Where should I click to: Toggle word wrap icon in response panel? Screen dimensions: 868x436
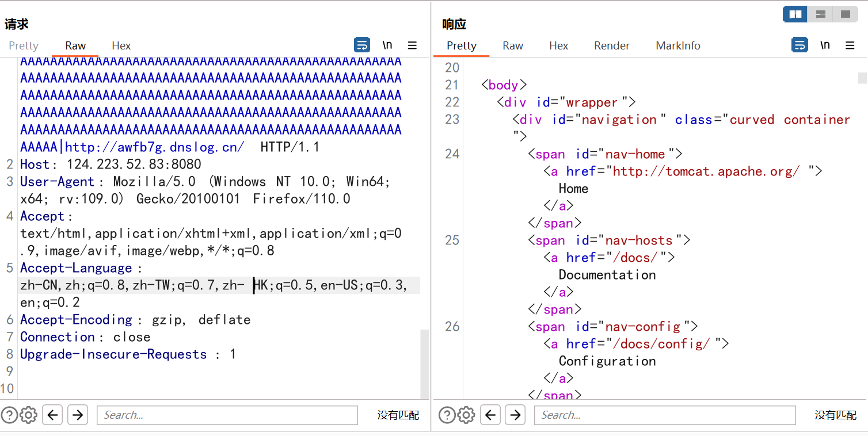click(800, 45)
